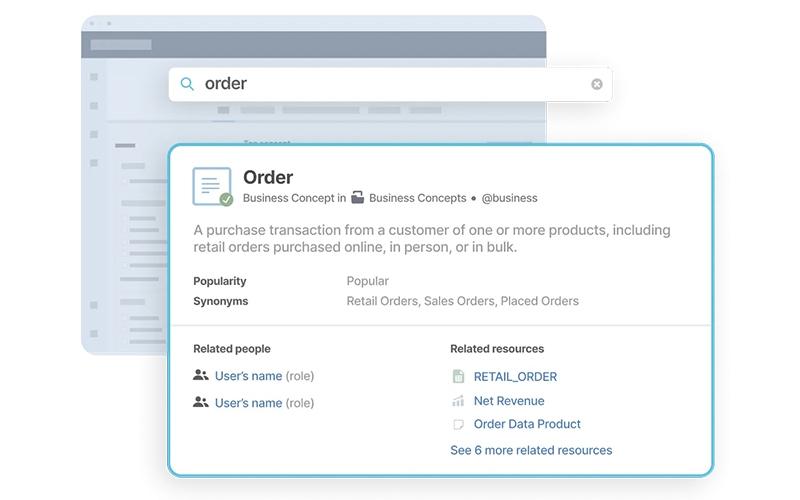This screenshot has height=500, width=800.
Task: Click the search magnifier icon
Action: click(187, 84)
